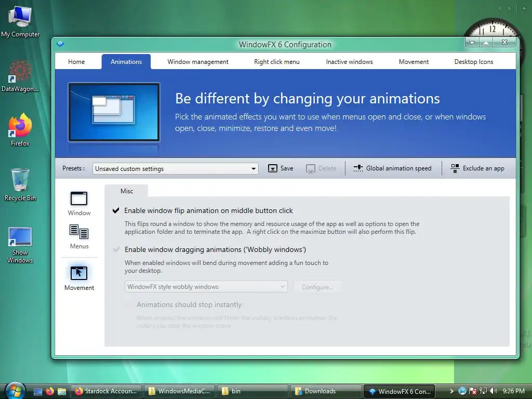Viewport: 532px width, 399px height.
Task: Click the Show Windows desktop shortcut
Action: click(x=20, y=245)
